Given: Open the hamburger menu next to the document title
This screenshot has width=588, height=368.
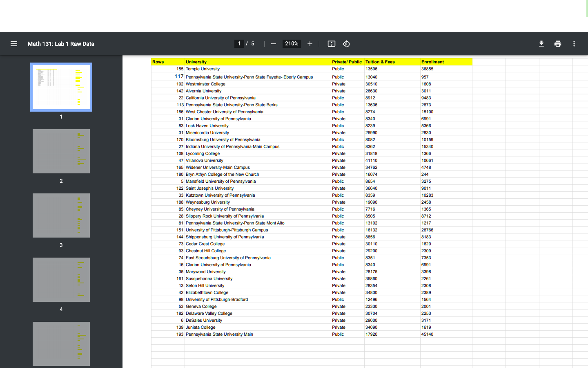Looking at the screenshot, I should [x=13, y=43].
